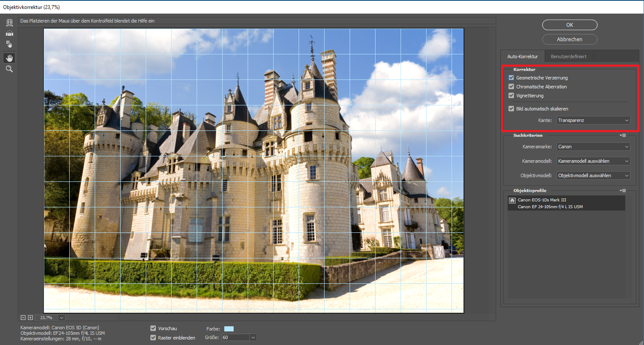The width and height of the screenshot is (644, 345).
Task: Select the Remove Distortion tool
Action: pos(9,22)
